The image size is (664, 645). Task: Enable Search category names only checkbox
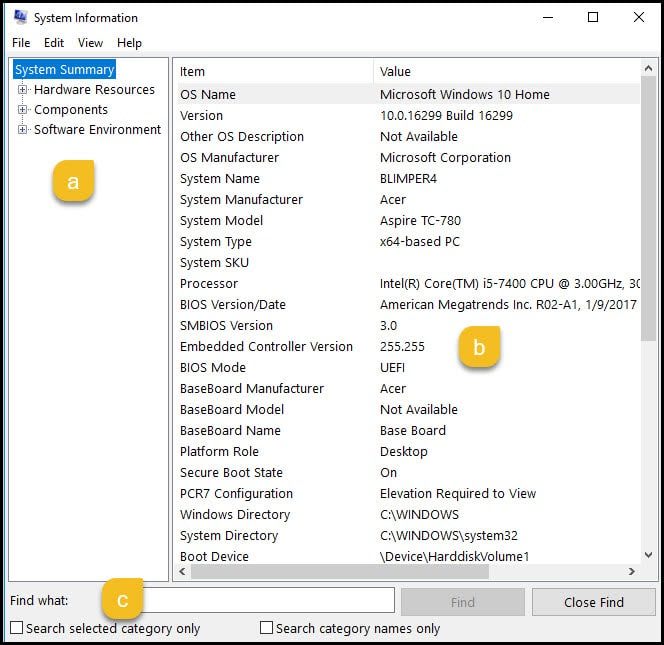(266, 628)
